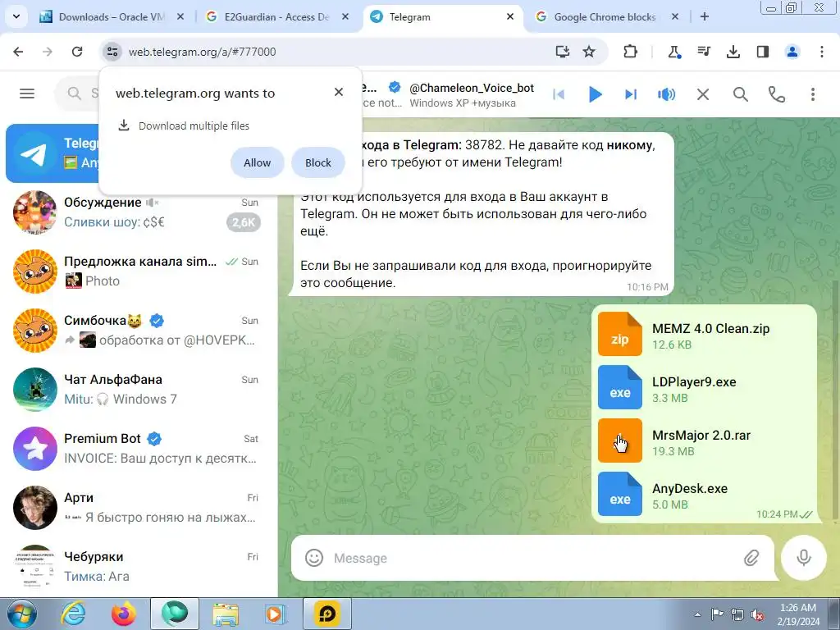Dismiss the web.telegram.org permission popup
The height and width of the screenshot is (630, 840).
click(339, 92)
